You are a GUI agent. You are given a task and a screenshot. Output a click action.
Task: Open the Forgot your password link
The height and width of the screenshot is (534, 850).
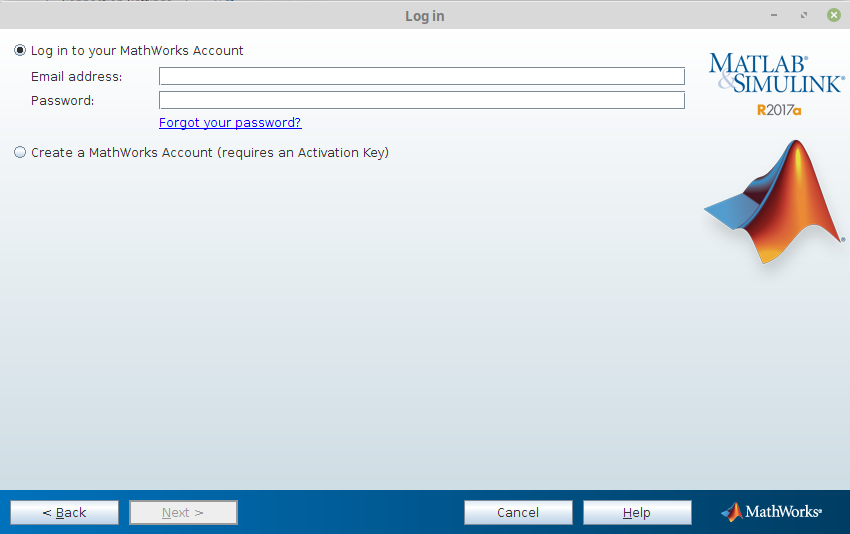[230, 123]
